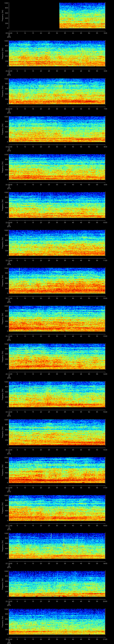The image size is (114, 644).
Task: Click the 22:17:00 start time label
Action: [9, 525]
